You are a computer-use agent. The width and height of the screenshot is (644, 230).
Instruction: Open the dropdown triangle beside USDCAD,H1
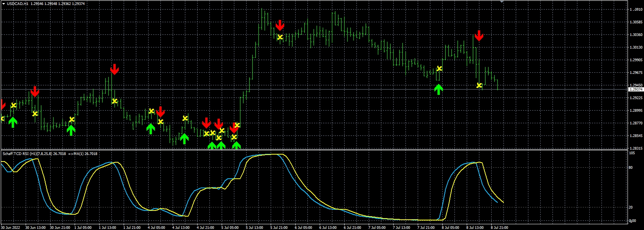(x=3, y=3)
